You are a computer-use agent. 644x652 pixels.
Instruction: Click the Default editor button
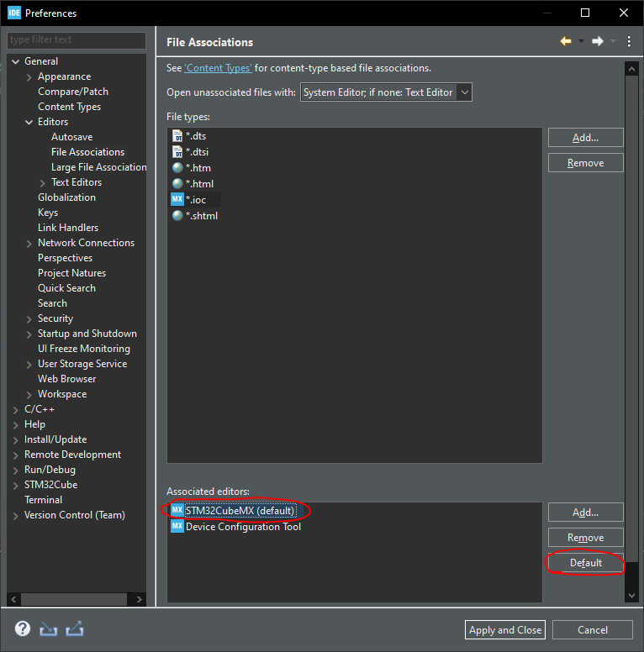[585, 563]
